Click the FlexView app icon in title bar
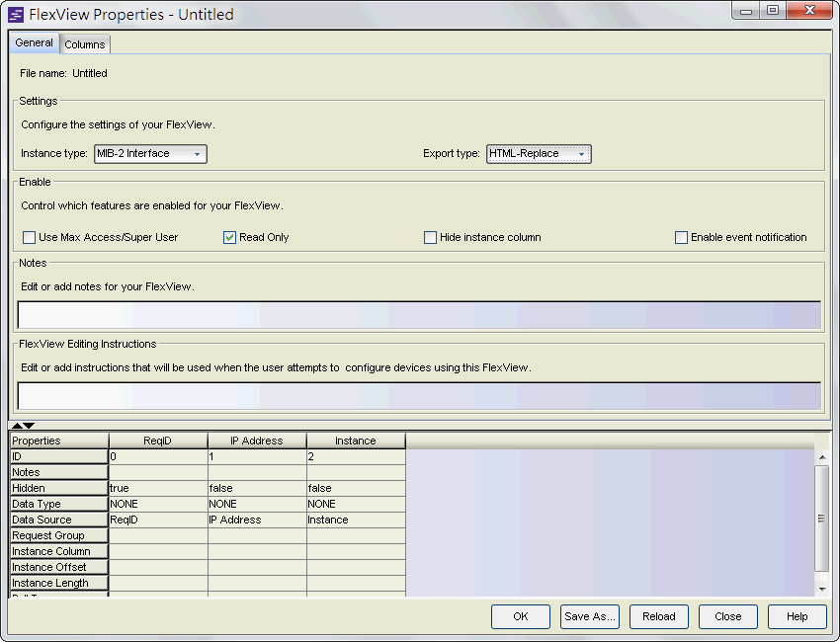 (16, 15)
